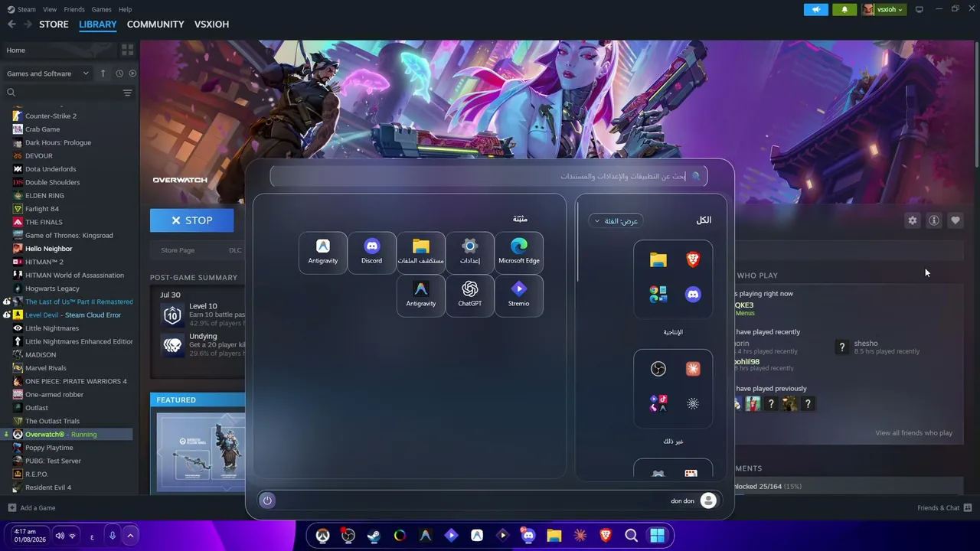Open Brave browser from the taskbar

tap(606, 536)
